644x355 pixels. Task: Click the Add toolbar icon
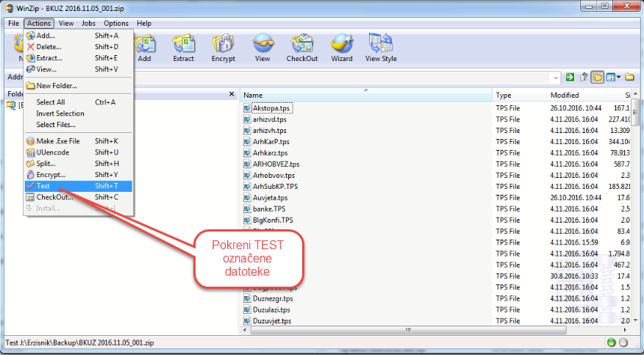coord(145,48)
